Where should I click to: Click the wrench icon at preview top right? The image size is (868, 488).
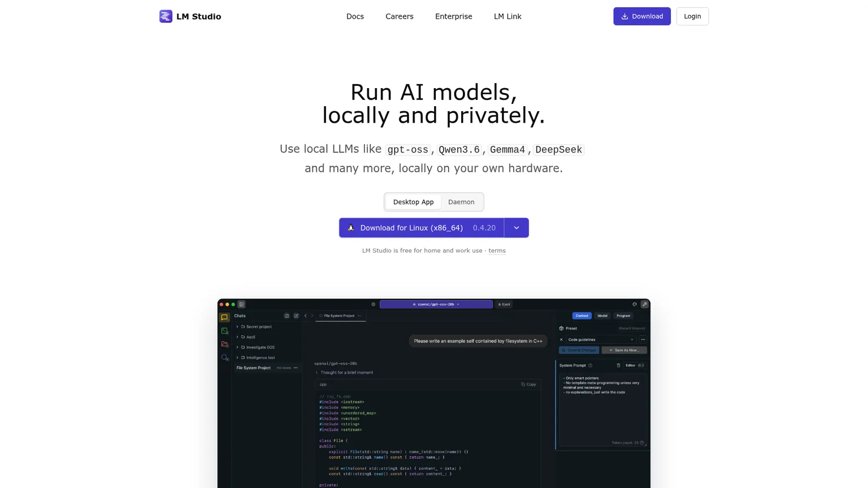[x=644, y=304]
